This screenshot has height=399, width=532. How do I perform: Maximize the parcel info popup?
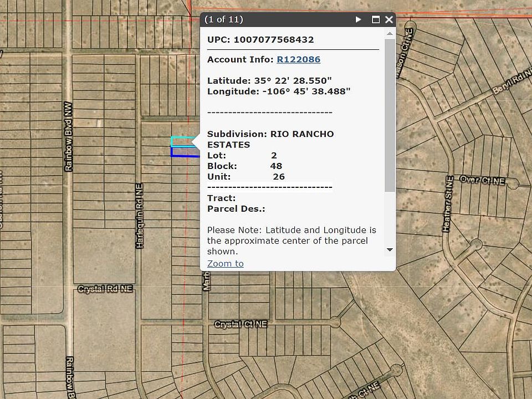click(375, 19)
